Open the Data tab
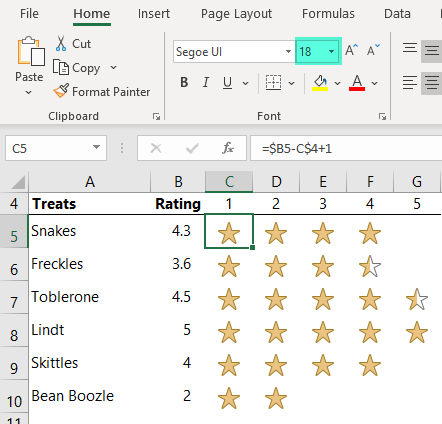Viewport: 442px width, 424px height. (x=397, y=14)
